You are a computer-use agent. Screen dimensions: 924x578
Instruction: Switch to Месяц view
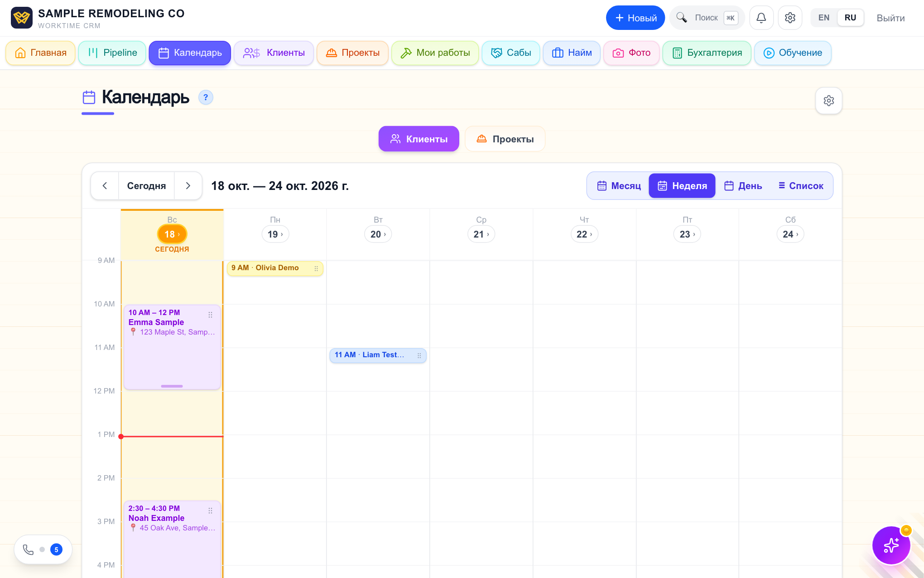pos(619,186)
